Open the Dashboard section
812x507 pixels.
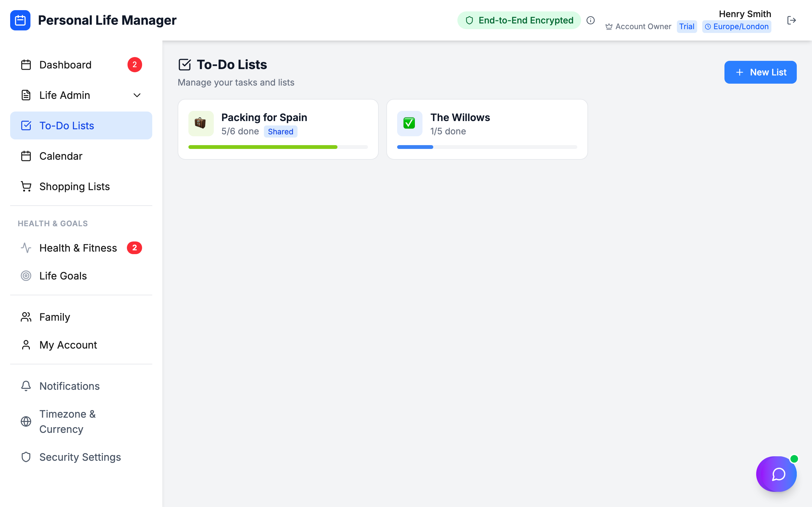click(65, 64)
